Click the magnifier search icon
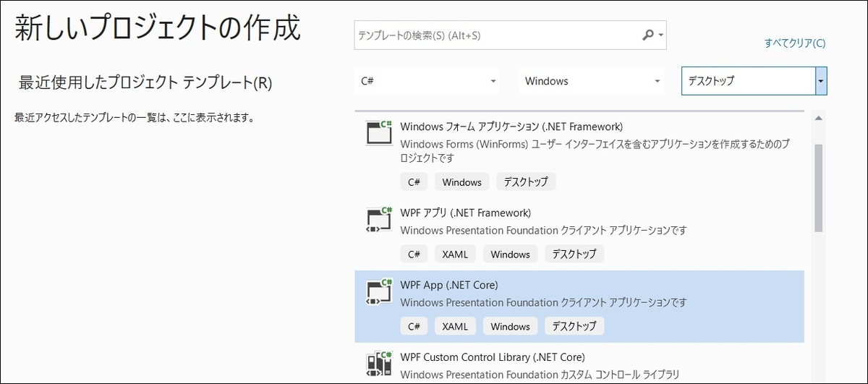The width and height of the screenshot is (868, 384). [x=647, y=35]
